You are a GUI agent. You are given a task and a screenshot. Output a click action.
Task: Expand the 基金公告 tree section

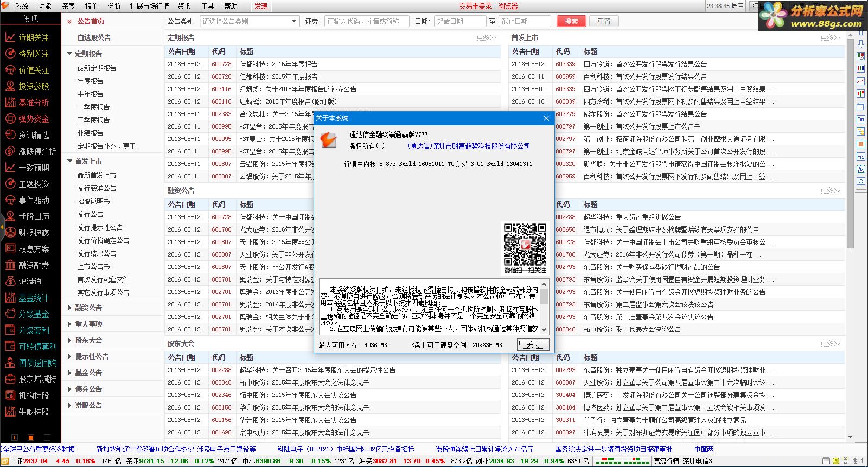pos(69,373)
